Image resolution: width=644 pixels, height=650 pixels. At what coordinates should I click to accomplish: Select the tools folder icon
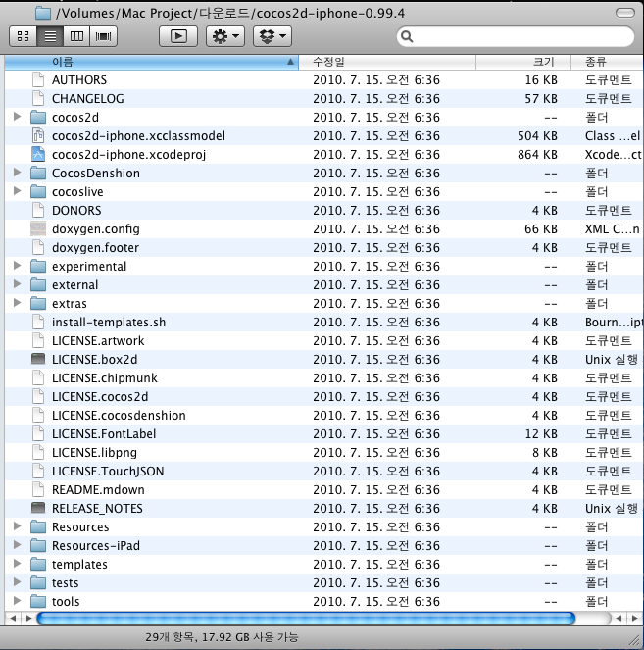38,602
